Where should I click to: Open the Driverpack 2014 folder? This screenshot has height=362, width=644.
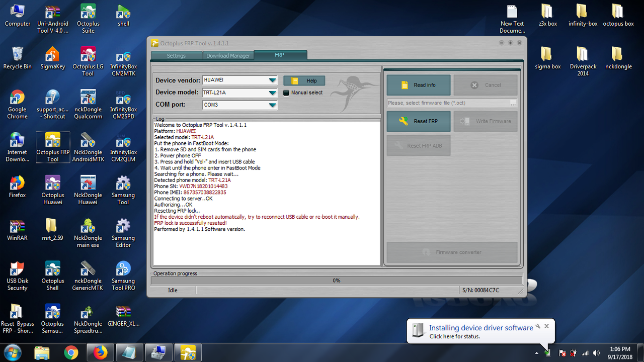(x=583, y=62)
